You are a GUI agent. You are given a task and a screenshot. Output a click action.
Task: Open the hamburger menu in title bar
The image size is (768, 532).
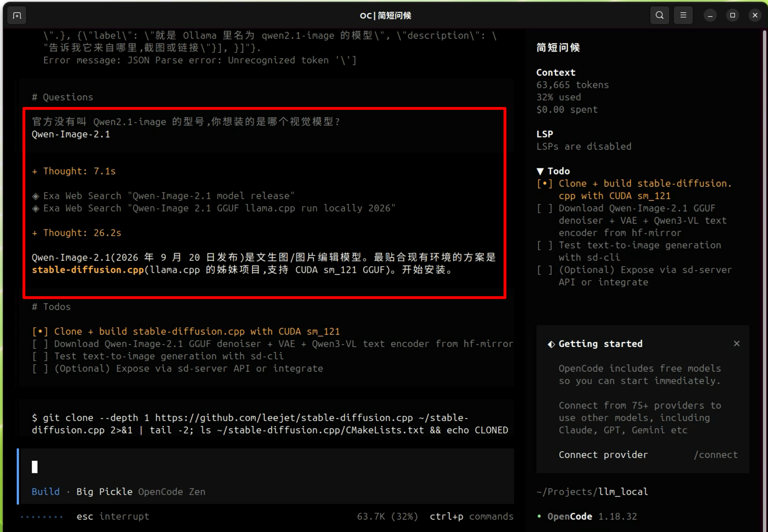click(683, 15)
